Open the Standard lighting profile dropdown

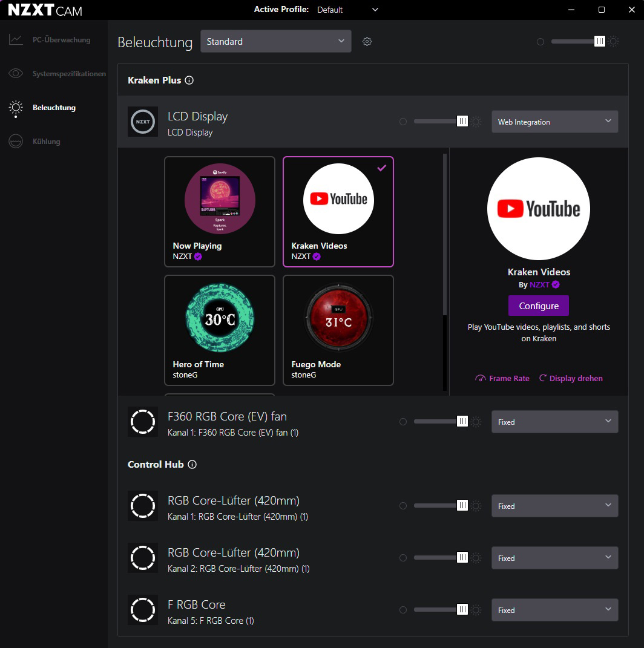[276, 41]
